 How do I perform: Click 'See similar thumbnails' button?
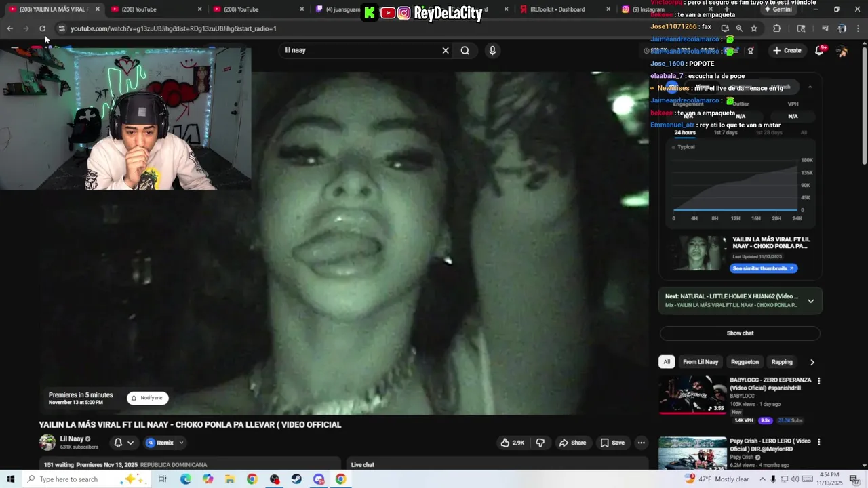(x=764, y=268)
